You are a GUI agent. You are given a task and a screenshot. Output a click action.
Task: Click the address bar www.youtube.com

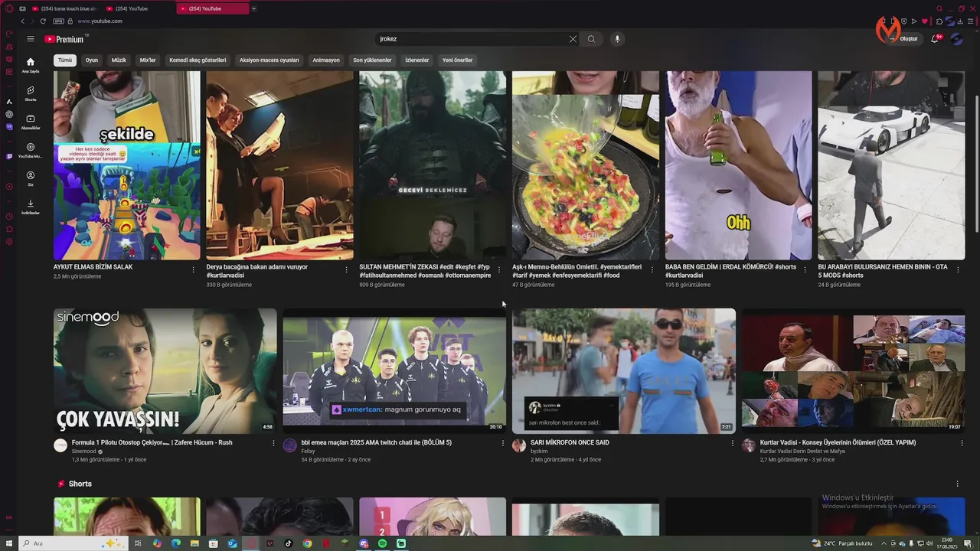point(100,21)
